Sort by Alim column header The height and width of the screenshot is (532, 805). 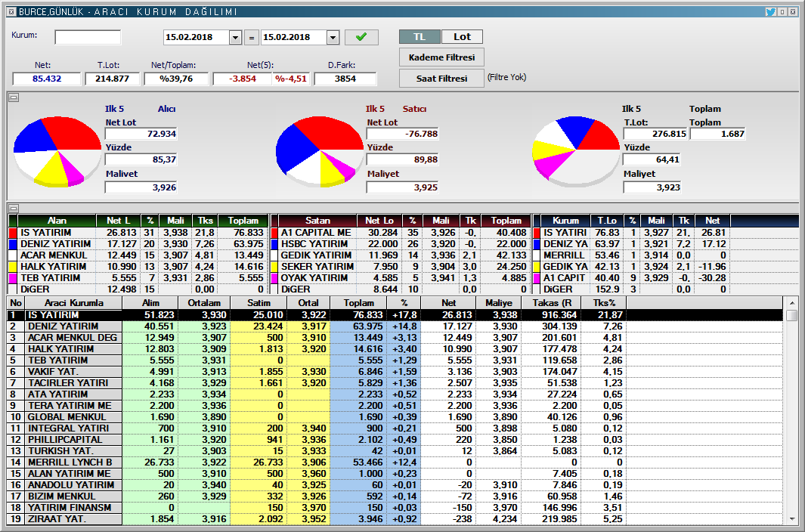tap(150, 303)
